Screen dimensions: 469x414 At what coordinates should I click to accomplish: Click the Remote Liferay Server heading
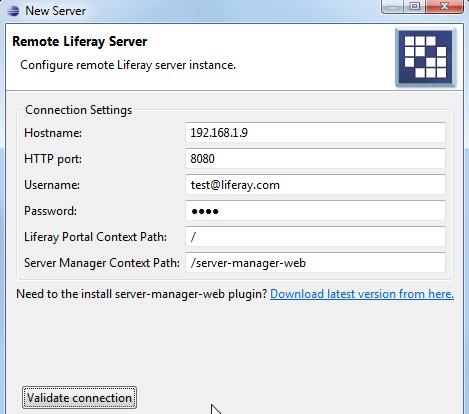80,41
